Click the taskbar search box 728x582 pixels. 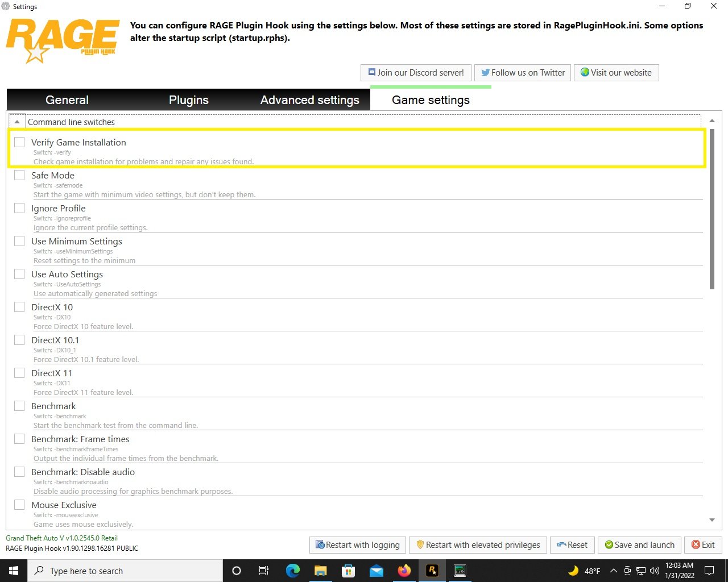click(125, 571)
